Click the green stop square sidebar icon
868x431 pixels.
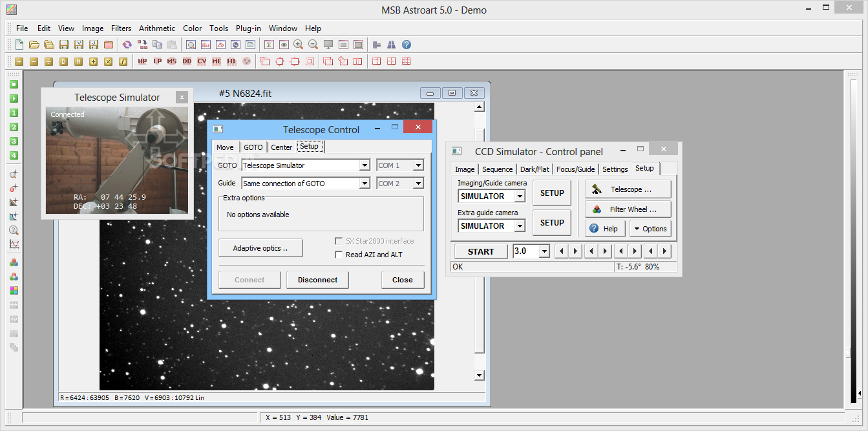(x=14, y=84)
